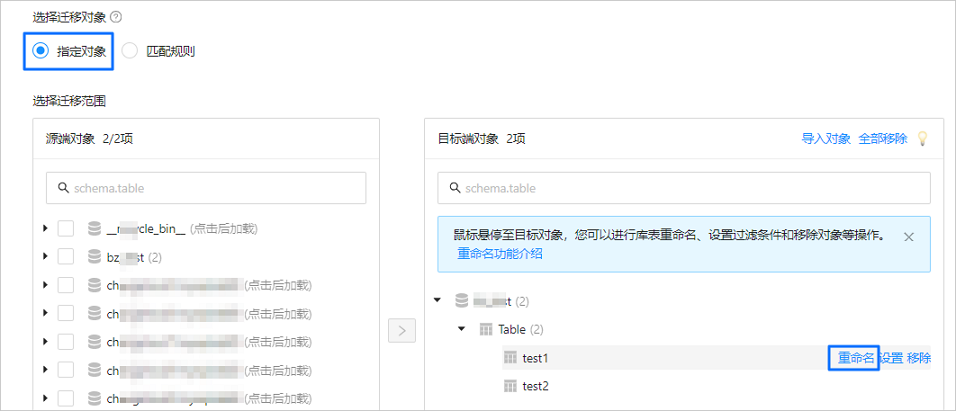Image resolution: width=956 pixels, height=411 pixels.
Task: Select the 指定对象 radio button
Action: click(x=40, y=51)
